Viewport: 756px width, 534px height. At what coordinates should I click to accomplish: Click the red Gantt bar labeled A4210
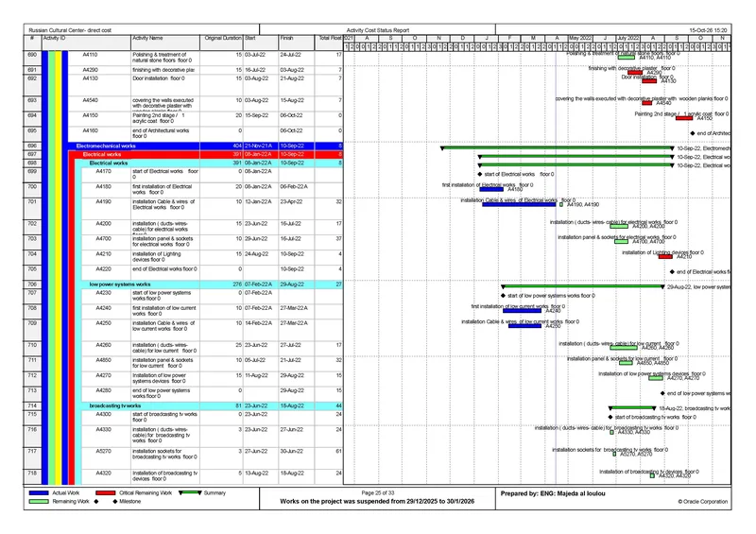point(665,257)
